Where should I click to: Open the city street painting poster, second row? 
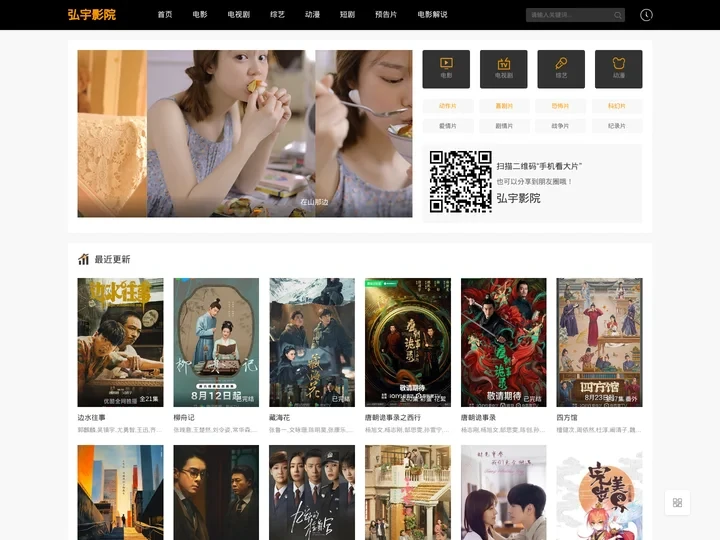tap(120, 492)
